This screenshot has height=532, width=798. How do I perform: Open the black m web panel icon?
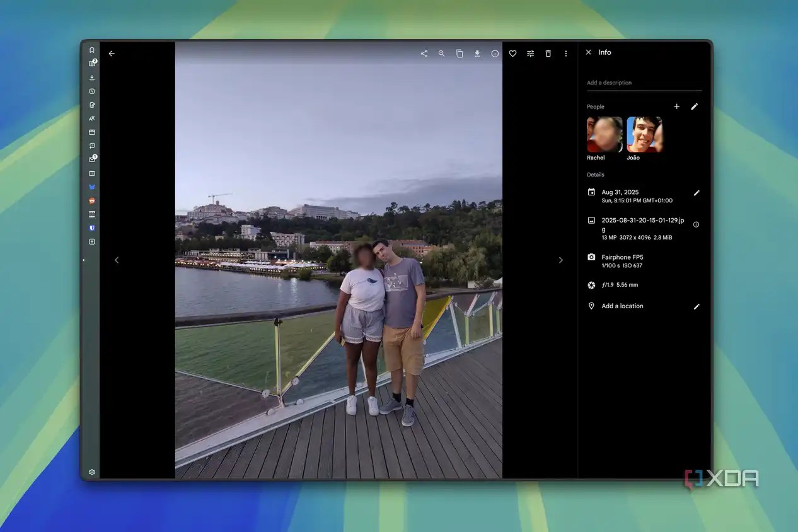(92, 214)
